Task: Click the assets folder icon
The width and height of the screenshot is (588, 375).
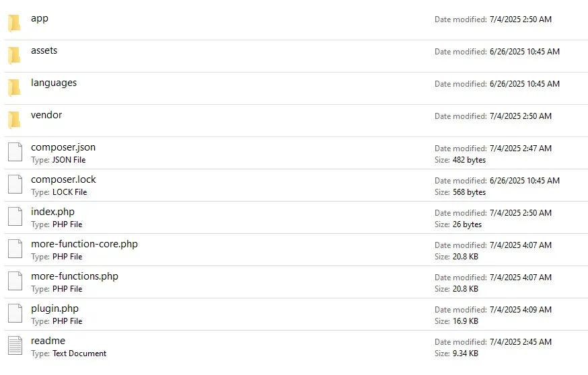Action: tap(15, 55)
